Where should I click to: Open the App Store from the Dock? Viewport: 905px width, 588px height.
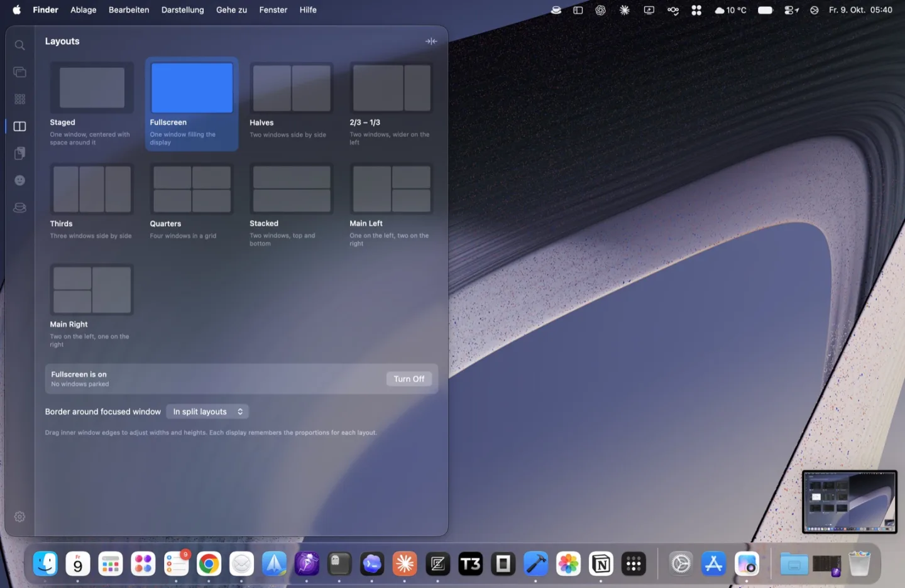click(713, 564)
